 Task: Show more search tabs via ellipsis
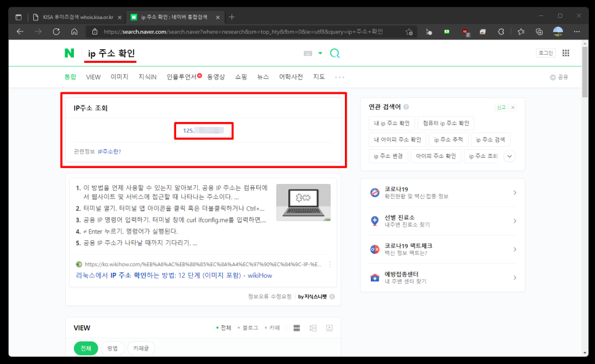click(339, 78)
